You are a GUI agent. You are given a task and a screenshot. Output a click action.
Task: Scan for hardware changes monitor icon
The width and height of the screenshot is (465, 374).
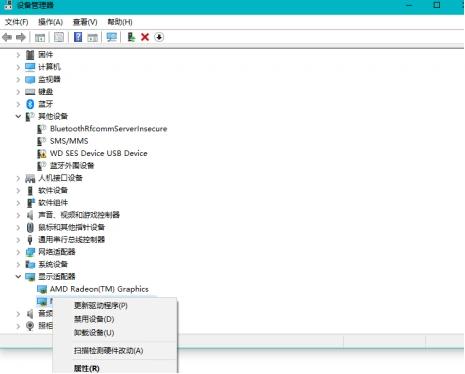(x=112, y=37)
